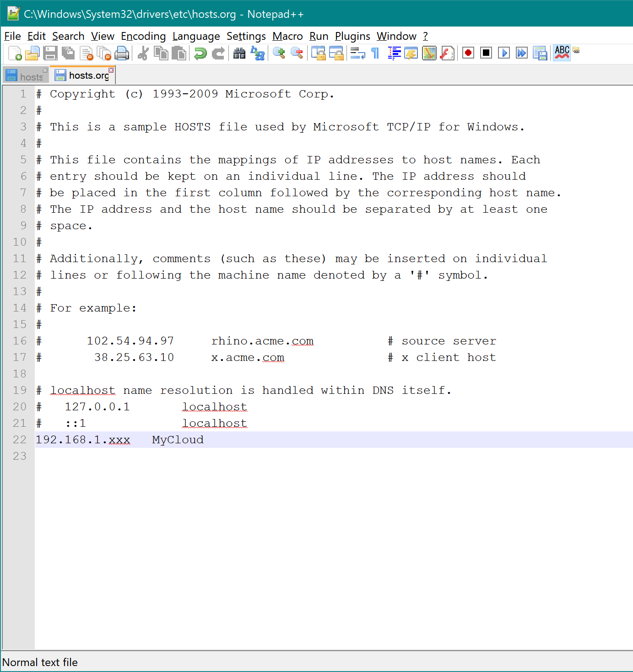This screenshot has width=633, height=672.
Task: Click the Close All documents icon
Action: (x=104, y=54)
